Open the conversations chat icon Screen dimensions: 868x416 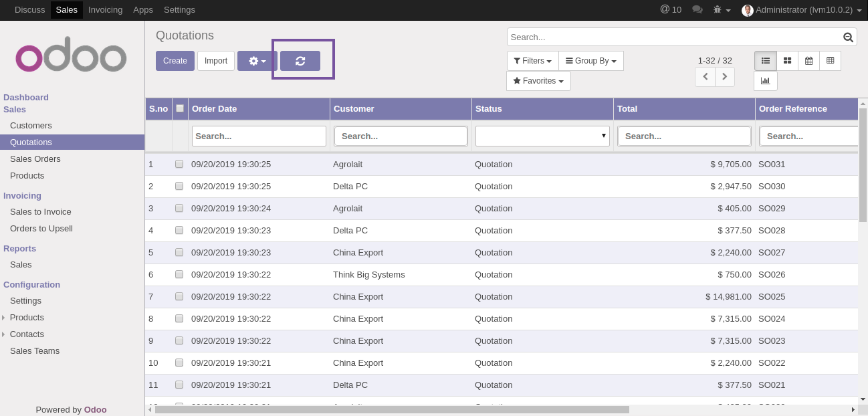(x=697, y=9)
